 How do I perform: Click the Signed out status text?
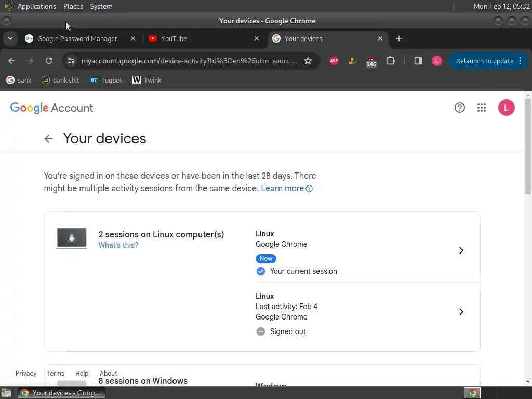[x=288, y=331]
